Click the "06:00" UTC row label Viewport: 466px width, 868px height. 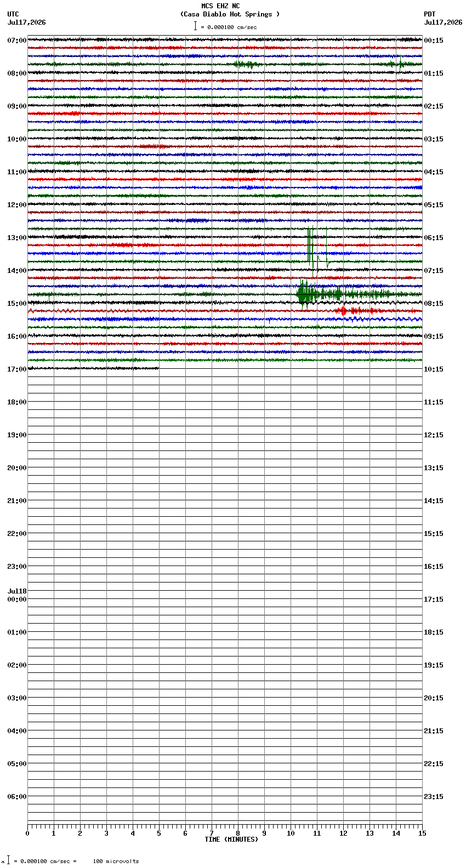click(x=17, y=797)
